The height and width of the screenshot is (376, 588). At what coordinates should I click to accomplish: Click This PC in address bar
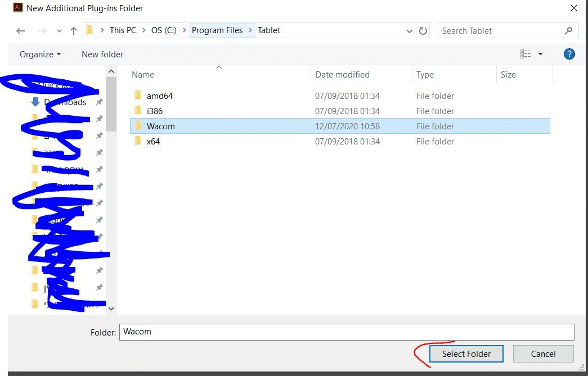point(123,30)
